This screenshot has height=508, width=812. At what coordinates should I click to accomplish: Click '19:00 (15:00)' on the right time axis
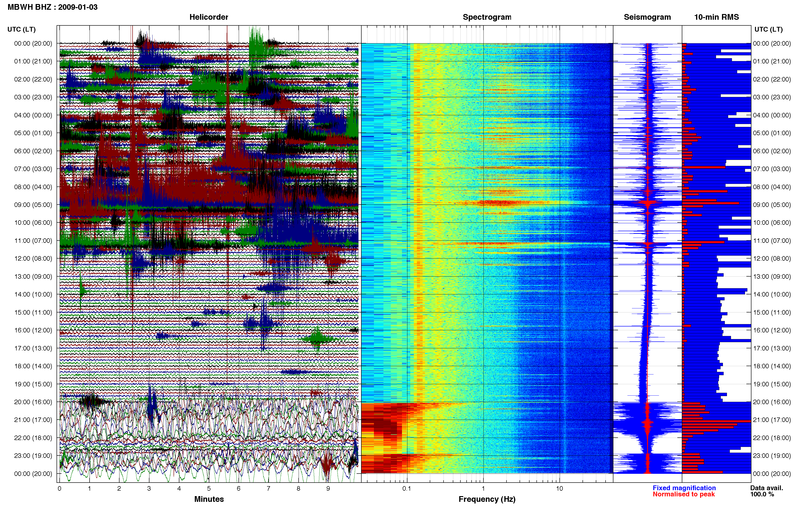tap(772, 384)
